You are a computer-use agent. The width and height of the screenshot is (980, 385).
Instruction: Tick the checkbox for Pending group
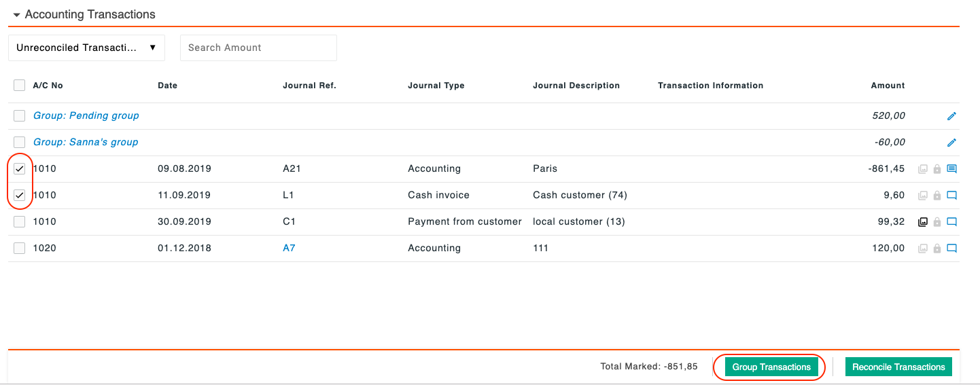[20, 115]
